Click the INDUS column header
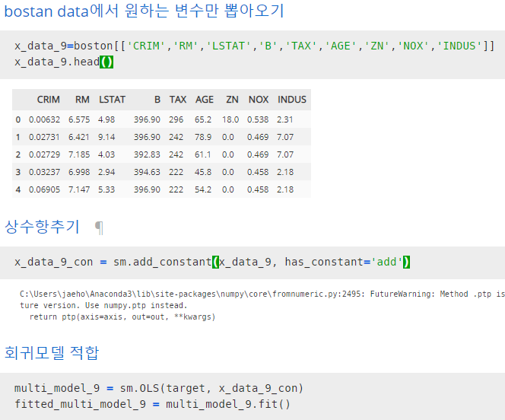The width and height of the screenshot is (505, 420). (292, 100)
